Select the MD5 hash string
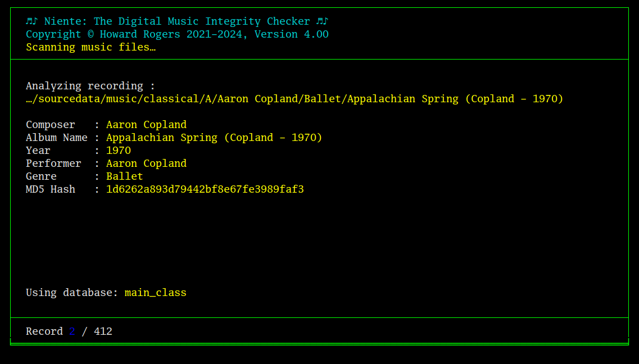Viewport: 639px width, 364px height. pyautogui.click(x=205, y=189)
